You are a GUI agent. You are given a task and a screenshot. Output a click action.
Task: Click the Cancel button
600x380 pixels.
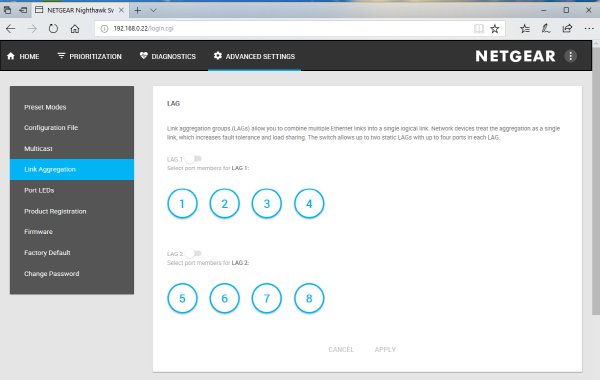[341, 349]
